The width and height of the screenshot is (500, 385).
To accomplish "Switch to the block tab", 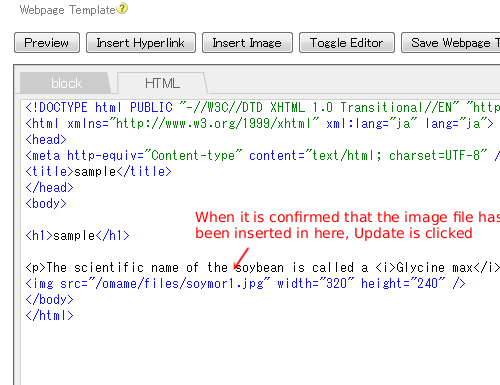I will (x=66, y=83).
